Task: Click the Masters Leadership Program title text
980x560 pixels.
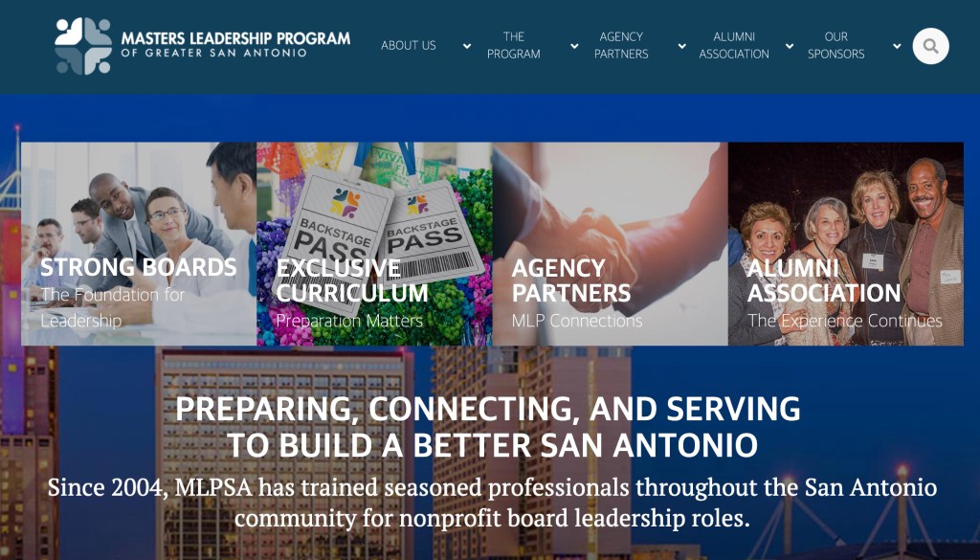Action: click(235, 44)
